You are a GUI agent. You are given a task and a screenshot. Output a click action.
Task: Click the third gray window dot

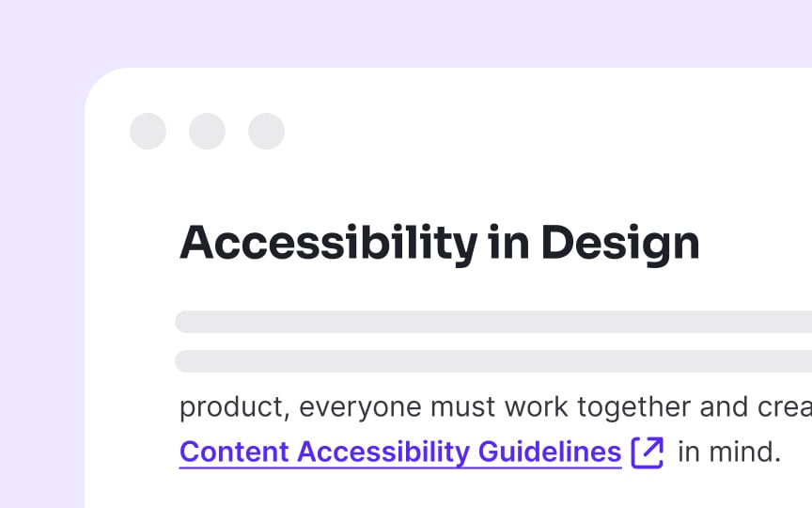pyautogui.click(x=266, y=131)
